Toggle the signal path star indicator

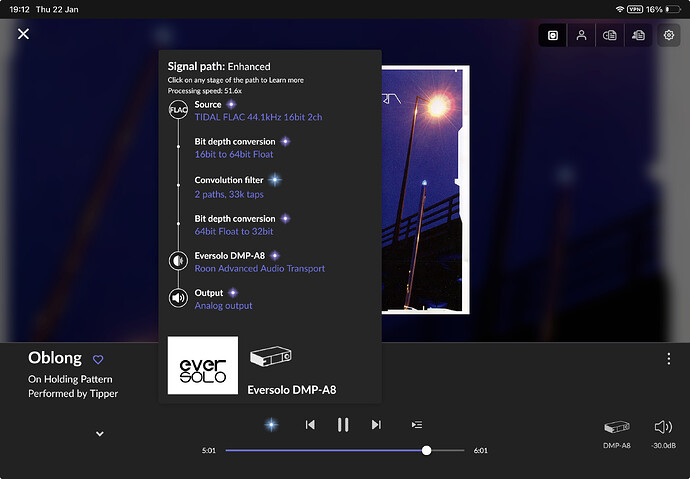pos(271,425)
